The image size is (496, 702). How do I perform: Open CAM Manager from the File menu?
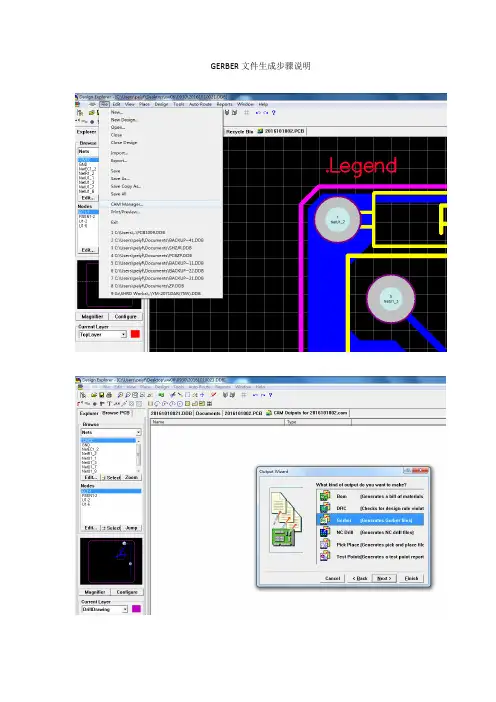point(127,204)
